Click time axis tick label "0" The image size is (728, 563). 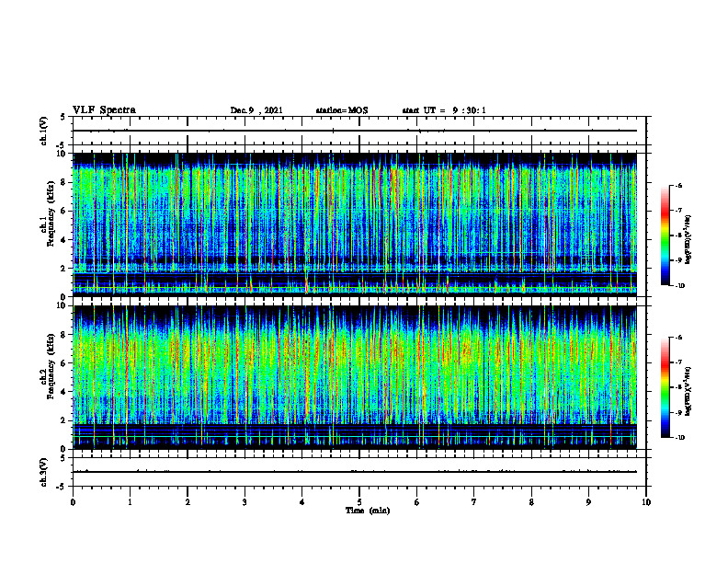coord(73,502)
